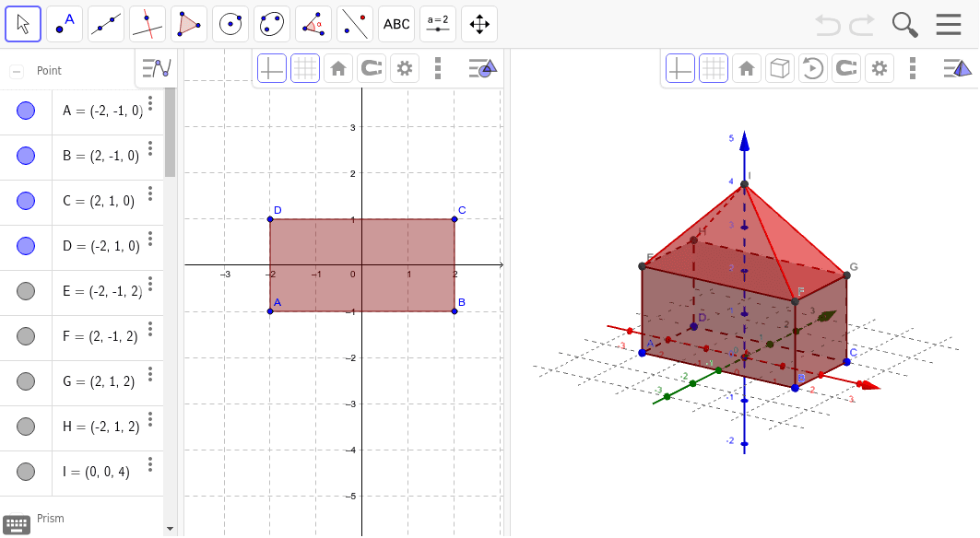Show point I with its visibility circle
Screen dimensions: 980x538
(26, 472)
